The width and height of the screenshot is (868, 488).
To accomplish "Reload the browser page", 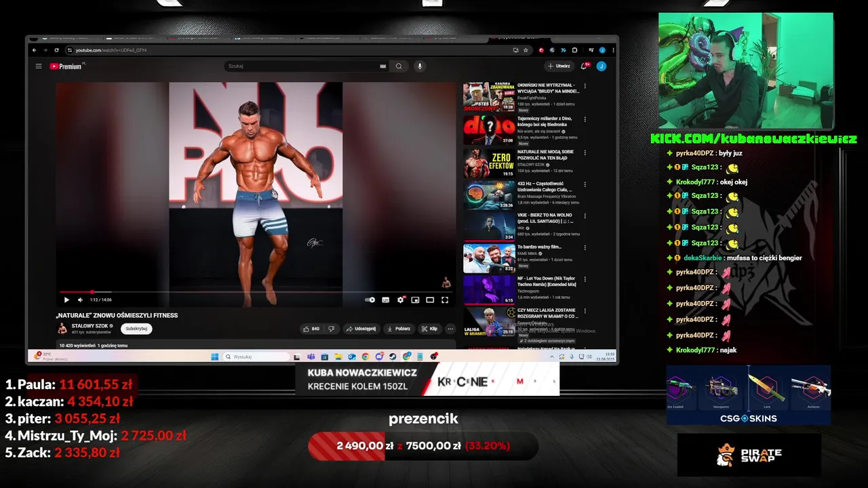I will (x=57, y=50).
